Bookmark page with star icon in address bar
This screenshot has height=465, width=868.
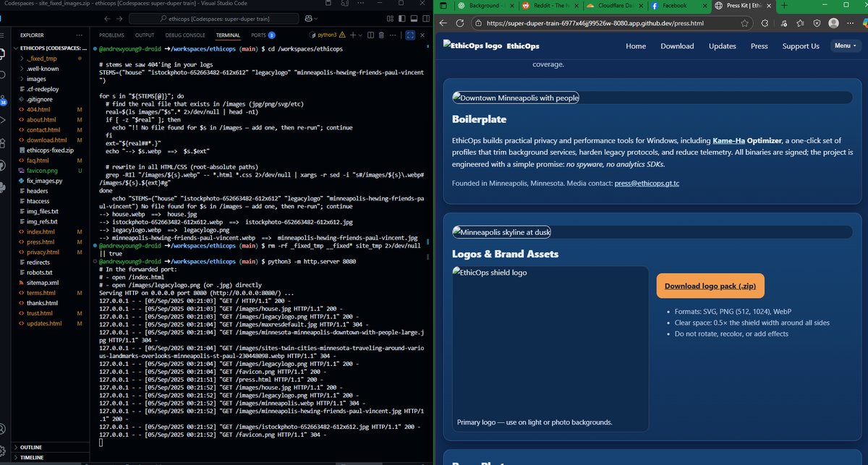(x=745, y=23)
